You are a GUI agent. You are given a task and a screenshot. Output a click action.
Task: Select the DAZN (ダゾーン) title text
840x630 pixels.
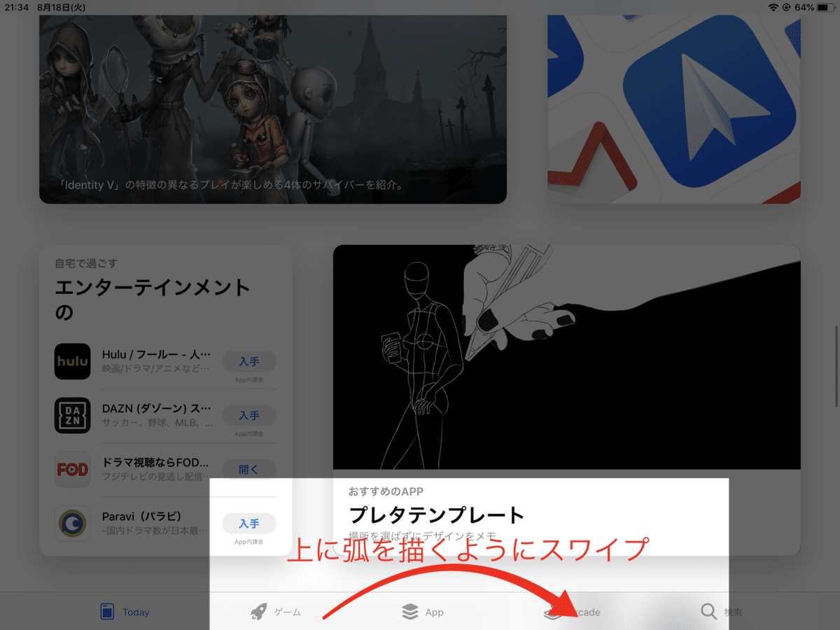tap(156, 408)
